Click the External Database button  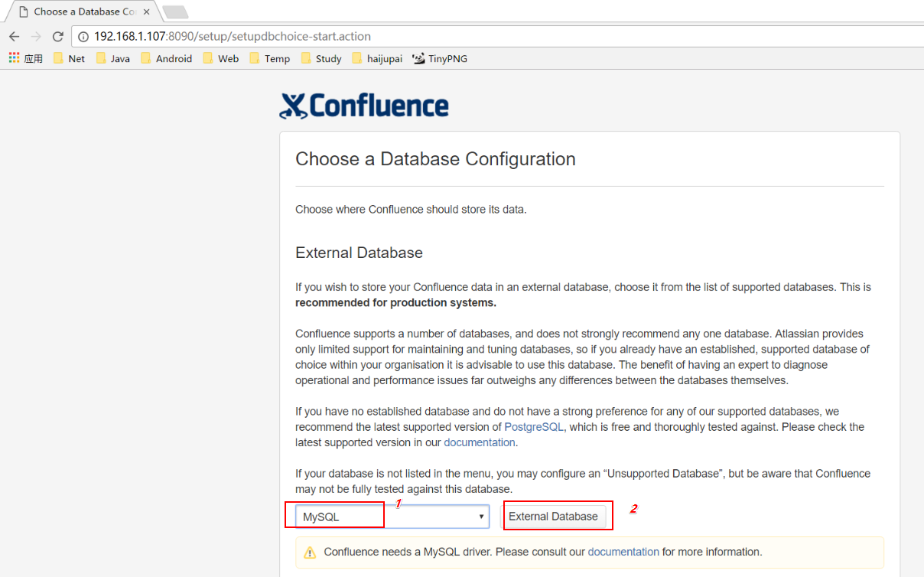553,517
